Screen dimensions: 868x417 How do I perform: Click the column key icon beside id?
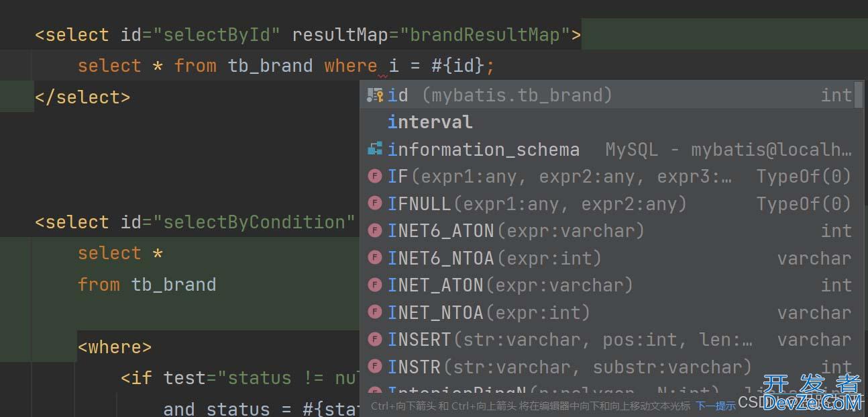[375, 95]
